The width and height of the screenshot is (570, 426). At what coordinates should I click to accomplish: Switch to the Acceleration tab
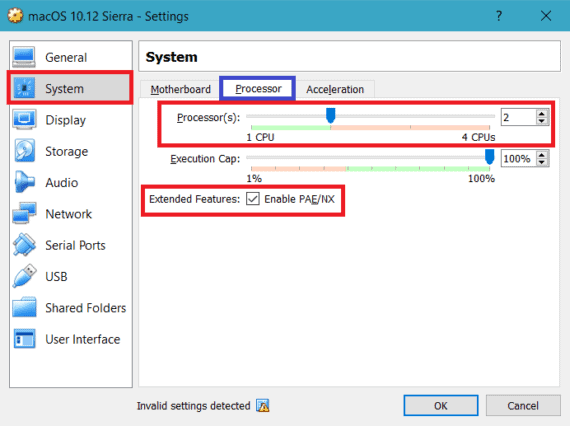335,89
